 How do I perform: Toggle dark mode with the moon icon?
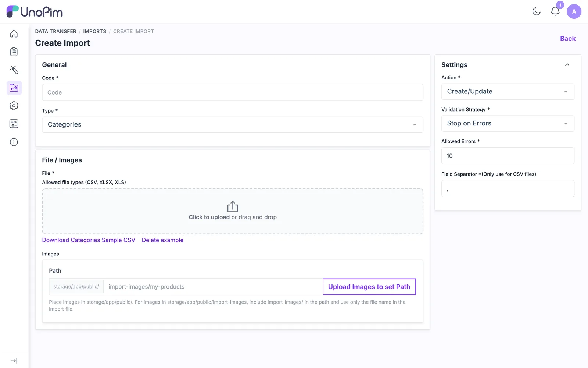[x=537, y=11]
